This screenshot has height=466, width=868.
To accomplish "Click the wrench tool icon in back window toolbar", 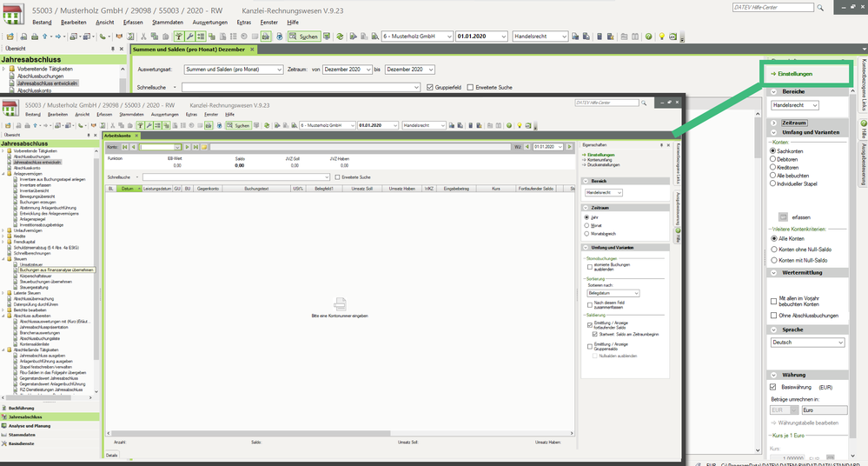I will [190, 37].
